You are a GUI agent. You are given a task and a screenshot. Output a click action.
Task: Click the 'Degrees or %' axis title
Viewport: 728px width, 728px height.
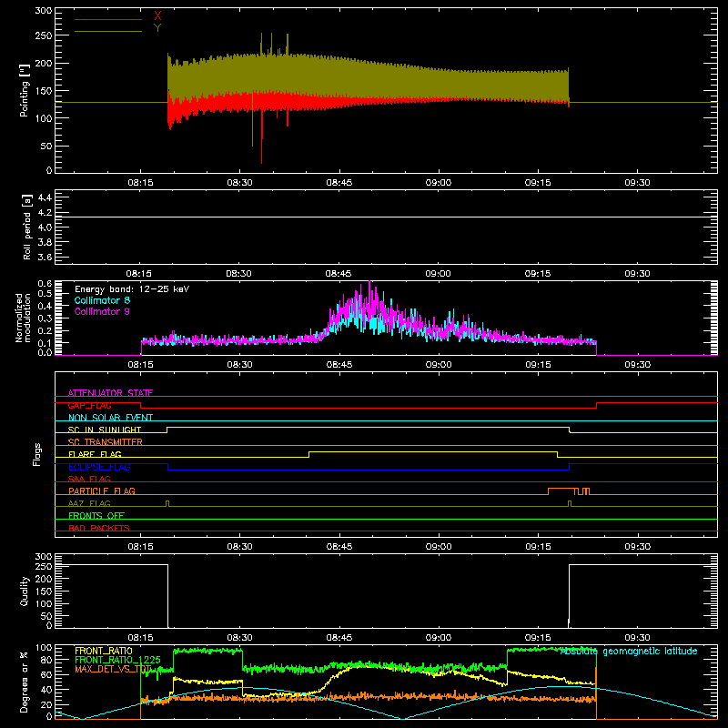point(25,682)
